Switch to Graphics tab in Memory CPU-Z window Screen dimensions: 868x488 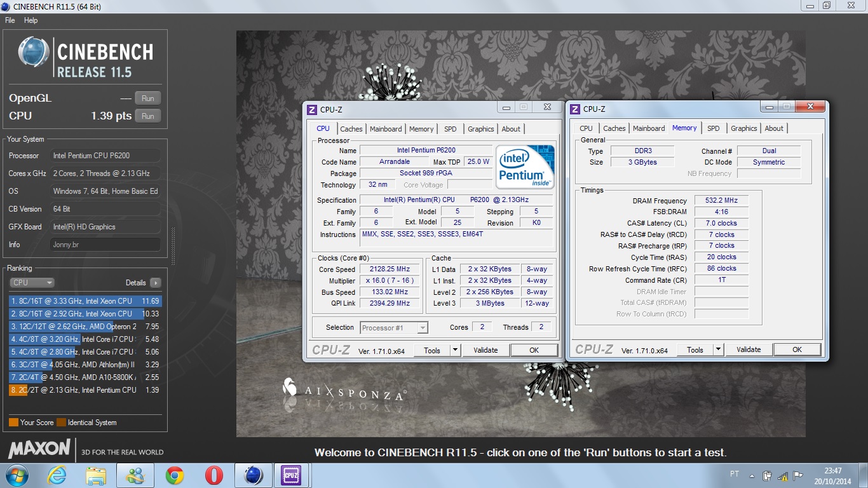click(744, 128)
